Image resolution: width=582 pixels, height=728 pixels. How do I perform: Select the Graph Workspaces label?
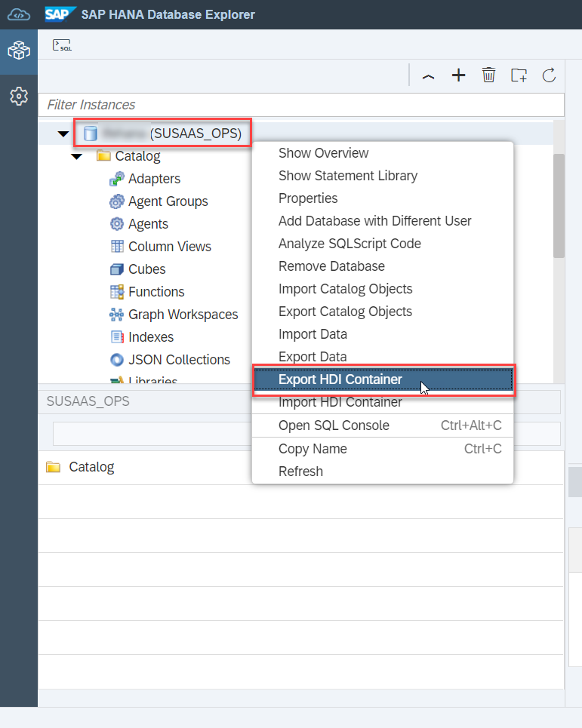pos(183,315)
